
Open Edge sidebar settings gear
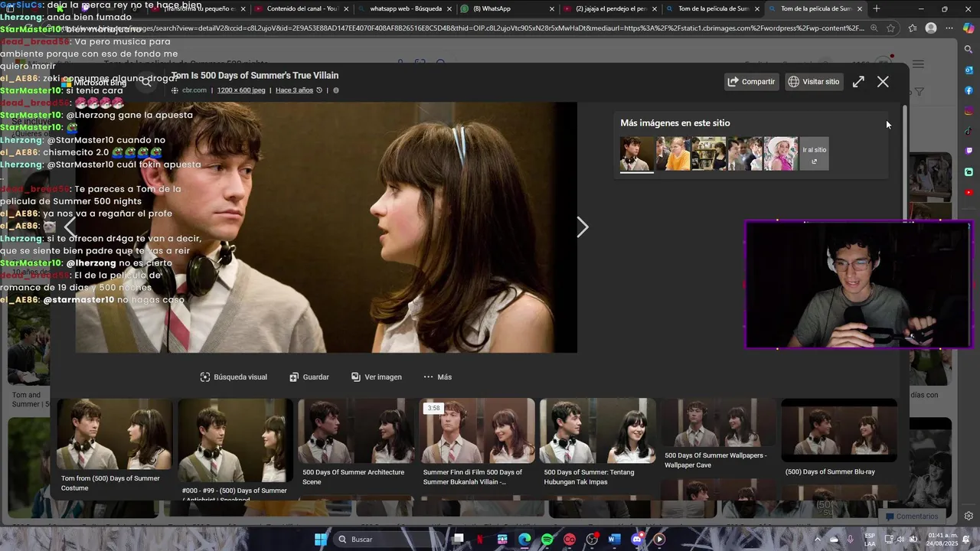coord(969,516)
